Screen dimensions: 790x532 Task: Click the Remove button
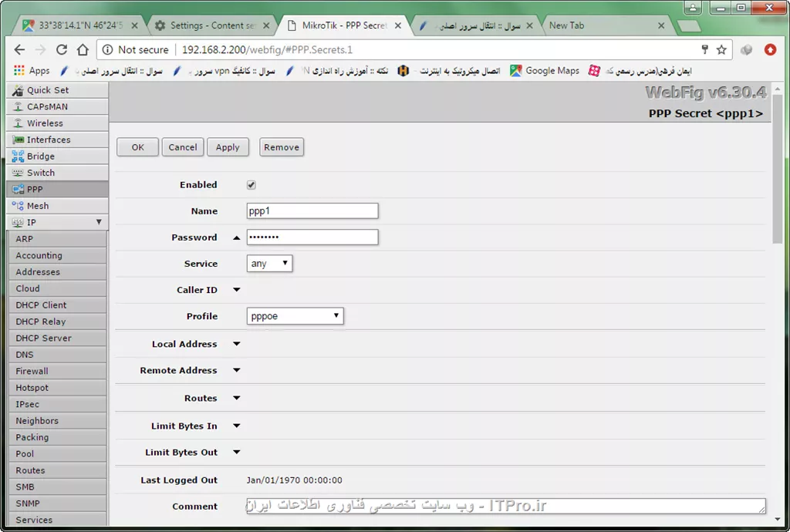281,147
